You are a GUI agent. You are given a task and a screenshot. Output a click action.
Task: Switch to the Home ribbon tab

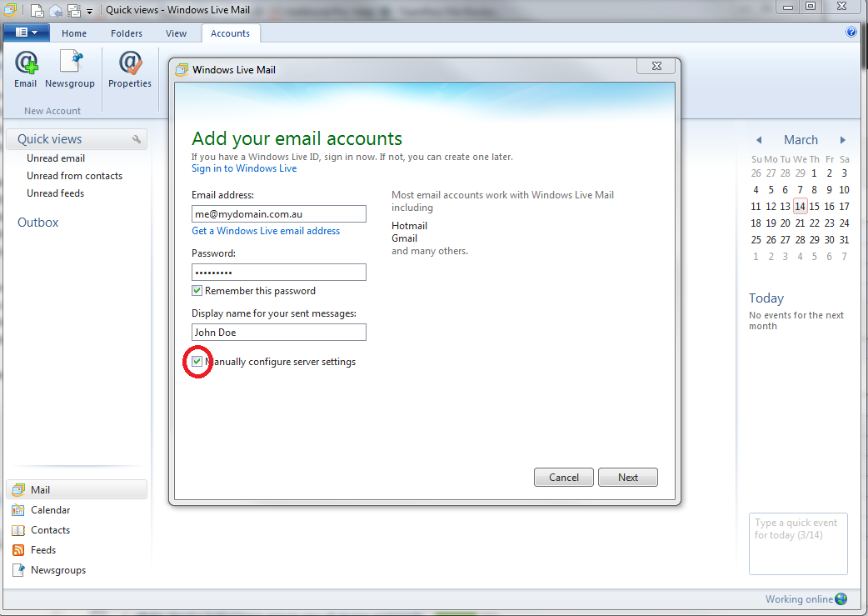(x=74, y=33)
